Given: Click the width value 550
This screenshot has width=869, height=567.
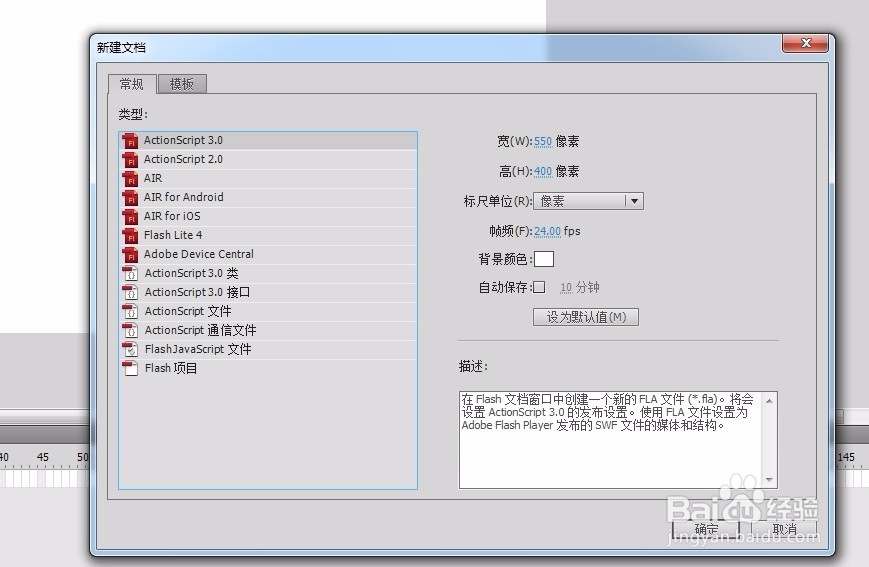Looking at the screenshot, I should (543, 141).
